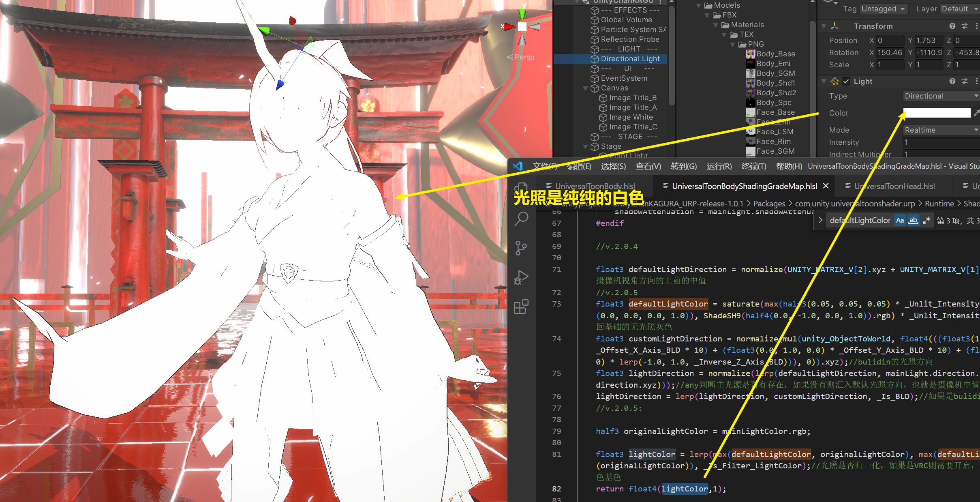
Task: Open the Extensions view in VS Code
Action: pyautogui.click(x=521, y=307)
